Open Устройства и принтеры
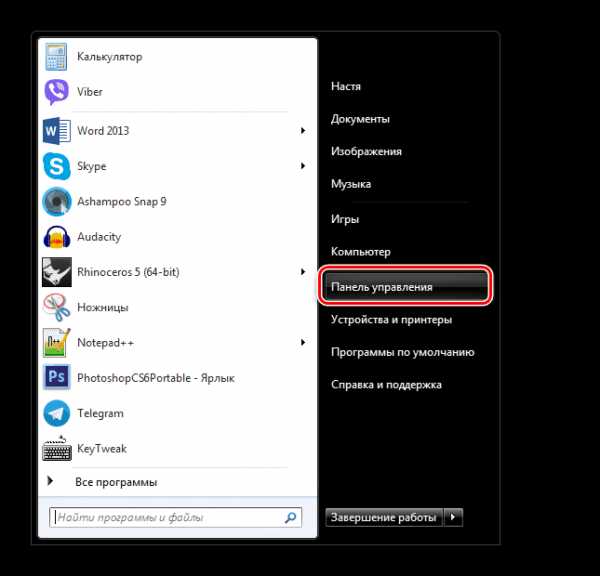This screenshot has height=576, width=600. click(391, 320)
